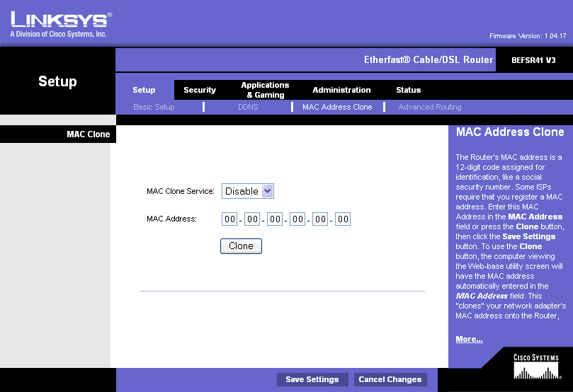Switch to the Setup tab

pos(144,90)
